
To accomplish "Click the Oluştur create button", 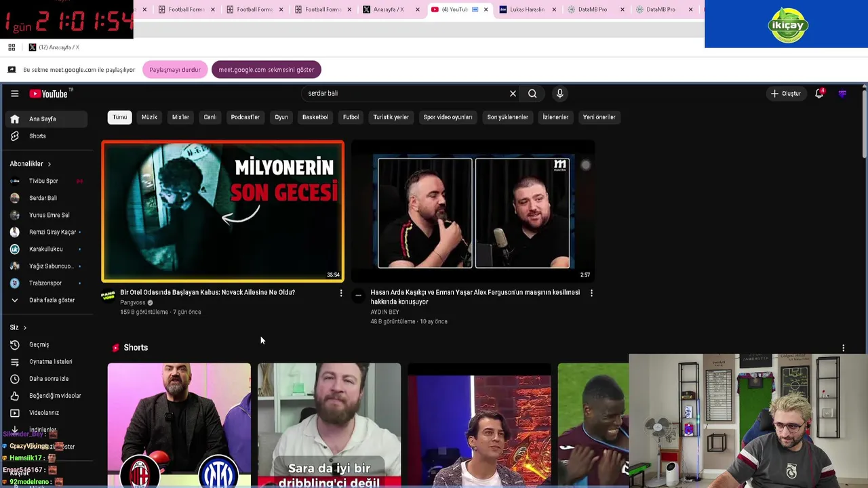I will pyautogui.click(x=786, y=94).
